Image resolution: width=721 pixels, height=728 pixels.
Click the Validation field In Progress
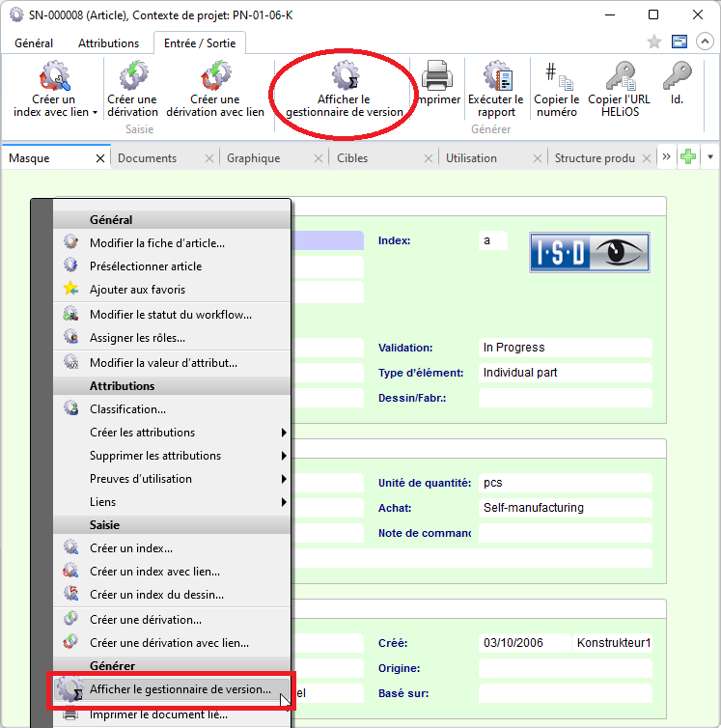pyautogui.click(x=565, y=348)
